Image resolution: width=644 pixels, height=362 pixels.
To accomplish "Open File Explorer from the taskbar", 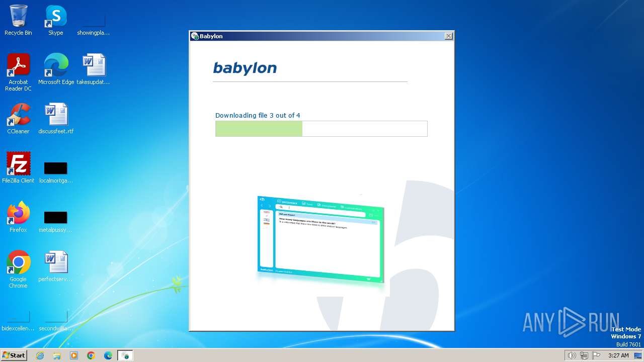I will (57, 355).
